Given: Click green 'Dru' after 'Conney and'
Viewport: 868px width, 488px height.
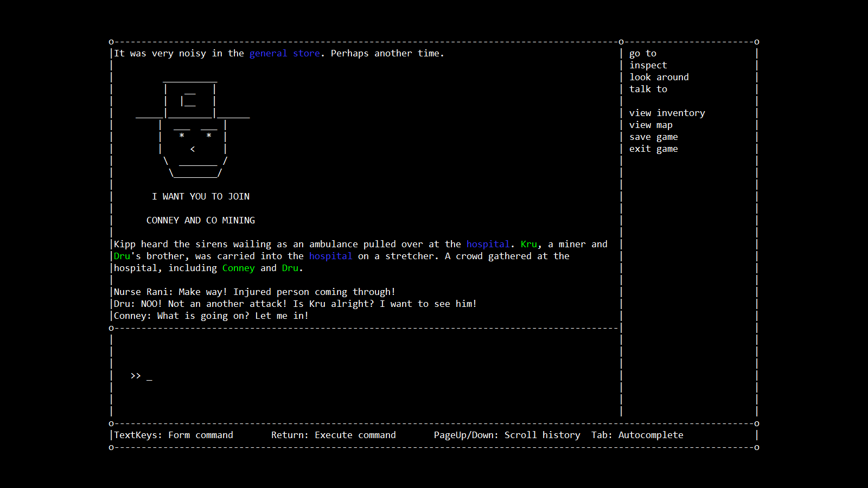Looking at the screenshot, I should [x=290, y=268].
